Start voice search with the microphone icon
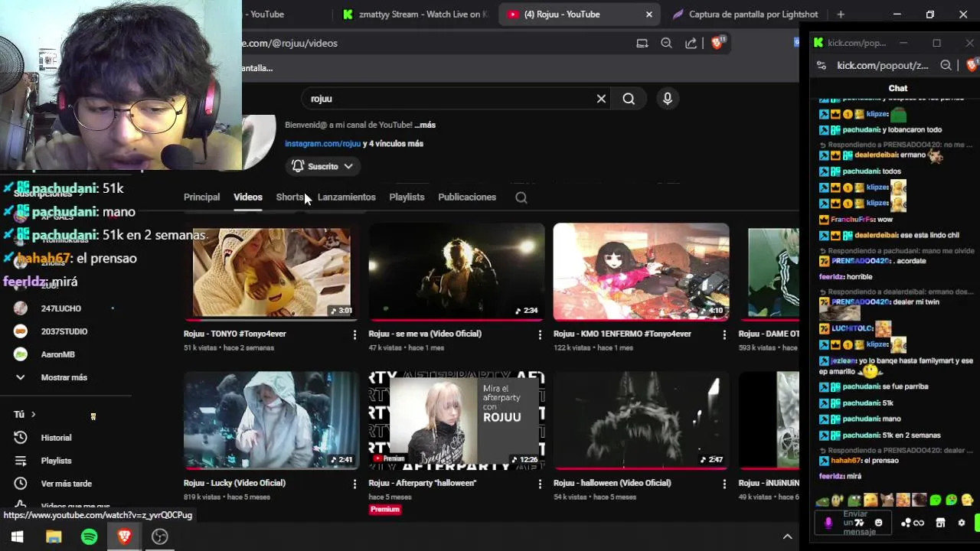Viewport: 980px width, 551px height. click(668, 99)
